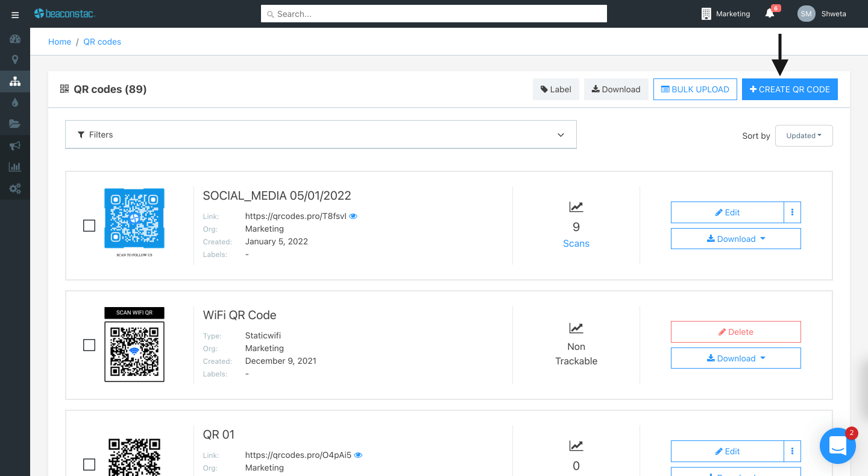Open the https://qrcodes.pro/O4pAi5 link

coord(298,455)
